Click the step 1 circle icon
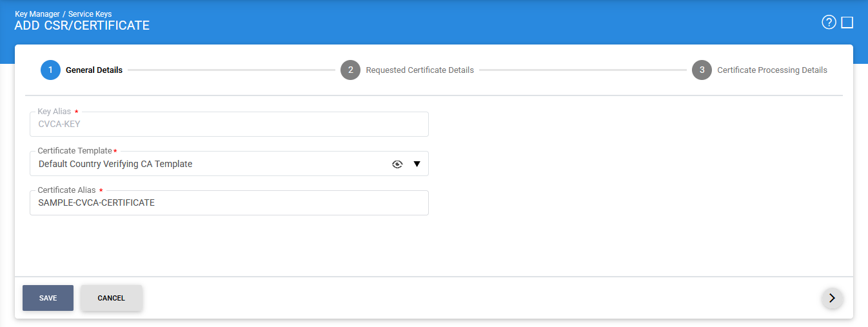 tap(50, 70)
